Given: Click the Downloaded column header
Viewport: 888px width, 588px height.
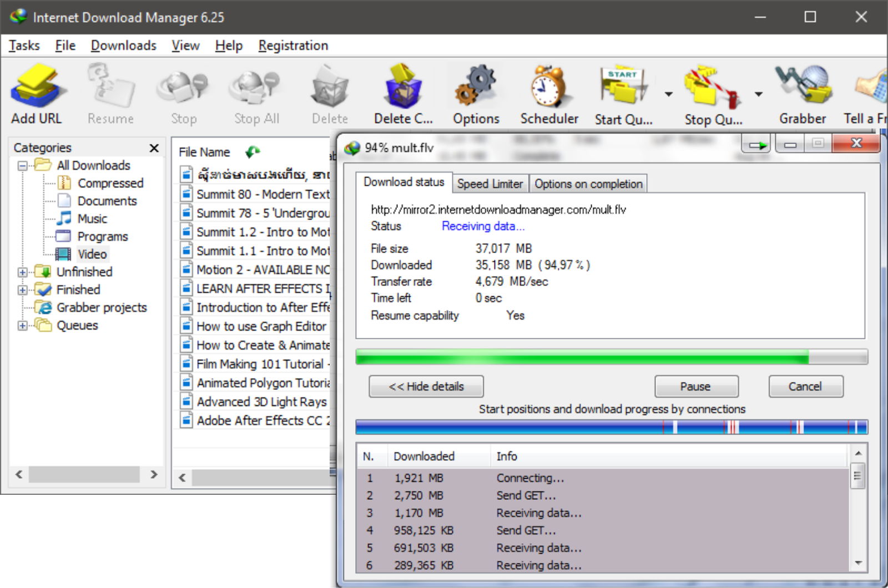Looking at the screenshot, I should [x=438, y=456].
